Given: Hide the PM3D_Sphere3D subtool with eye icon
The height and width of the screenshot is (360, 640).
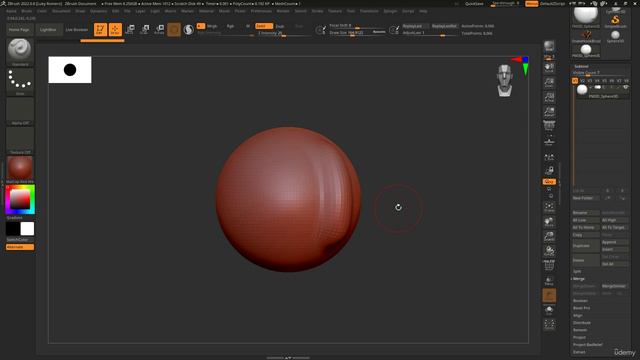Looking at the screenshot, I should [625, 87].
